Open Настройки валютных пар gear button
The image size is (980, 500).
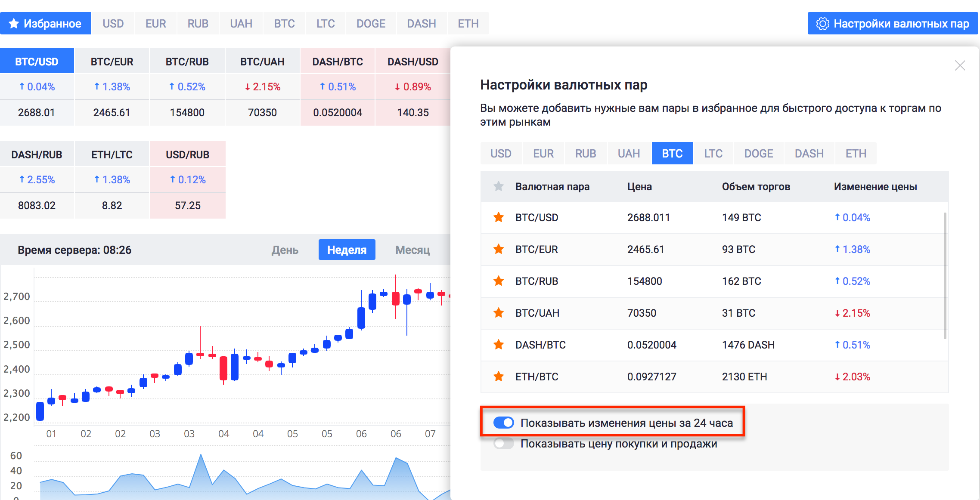tap(893, 23)
